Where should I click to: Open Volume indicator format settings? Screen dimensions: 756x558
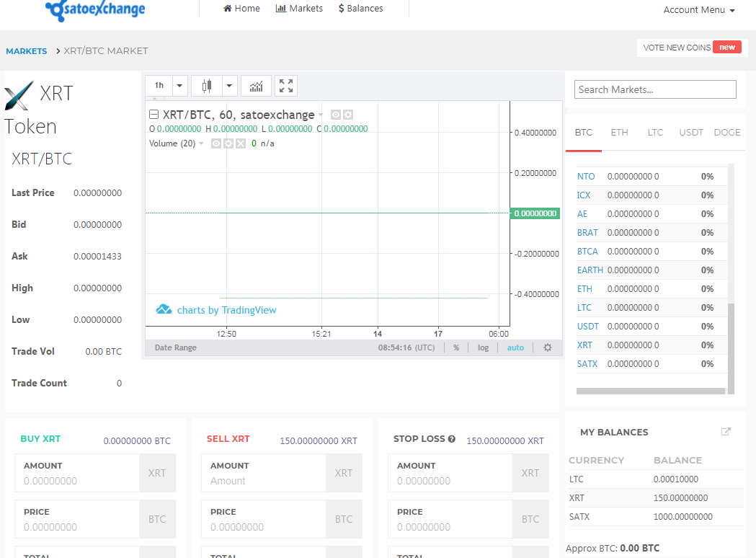228,143
